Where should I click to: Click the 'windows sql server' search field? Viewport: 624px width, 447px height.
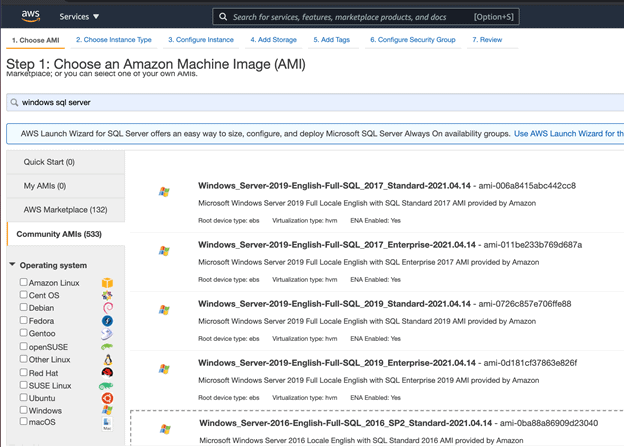point(315,103)
